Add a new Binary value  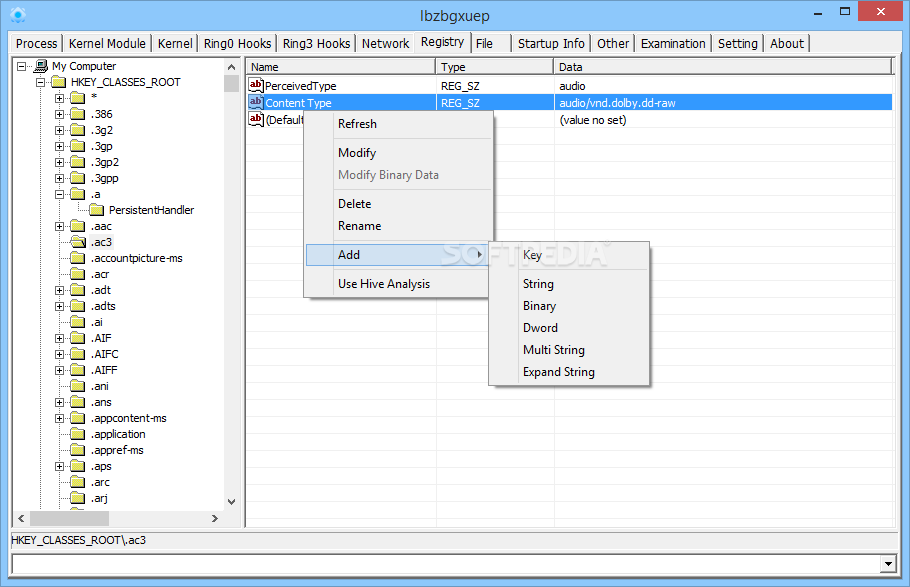(569, 306)
